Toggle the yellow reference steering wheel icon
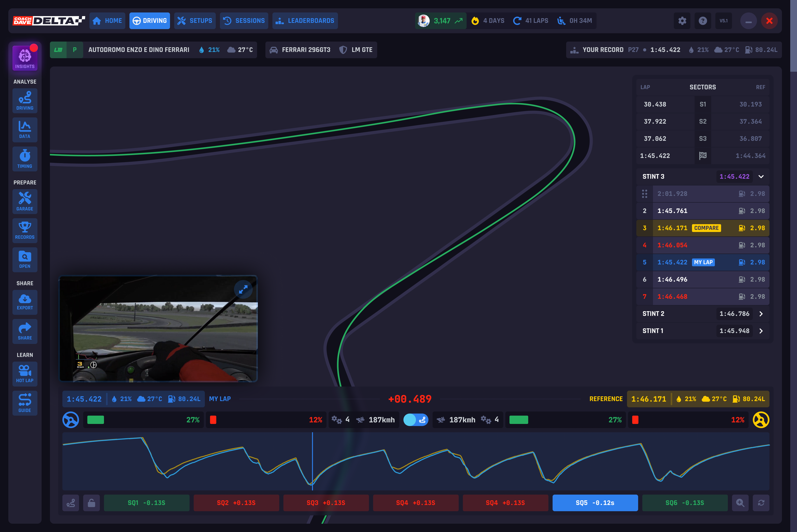The width and height of the screenshot is (797, 532). click(761, 420)
